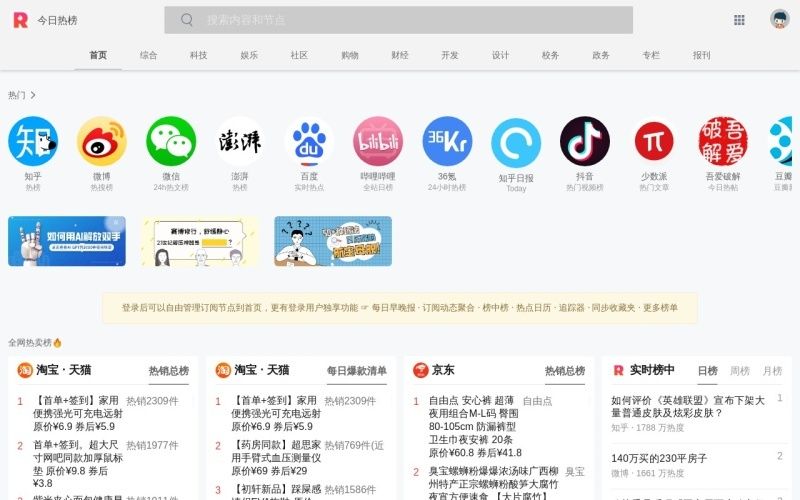This screenshot has height=500, width=800.
Task: Expand the 热门 section chevron
Action: coord(33,95)
